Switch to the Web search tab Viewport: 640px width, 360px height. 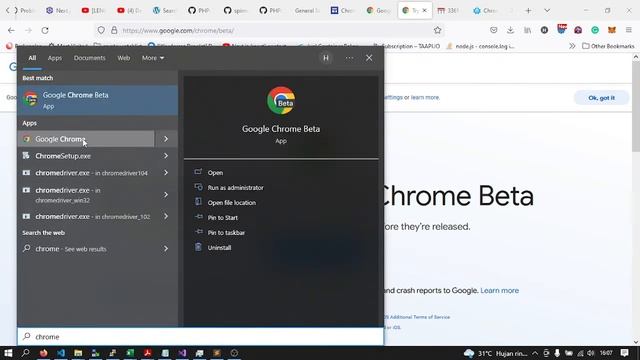tap(124, 58)
